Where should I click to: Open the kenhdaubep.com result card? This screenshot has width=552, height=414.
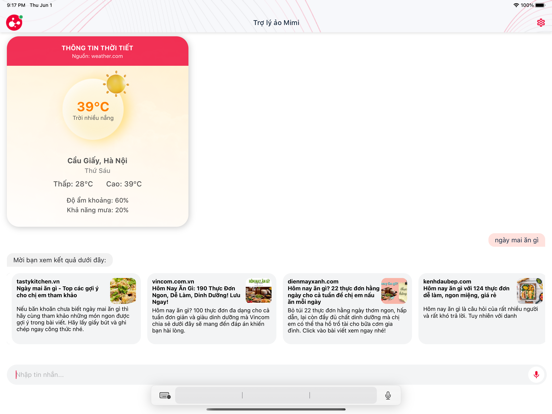coord(482,308)
